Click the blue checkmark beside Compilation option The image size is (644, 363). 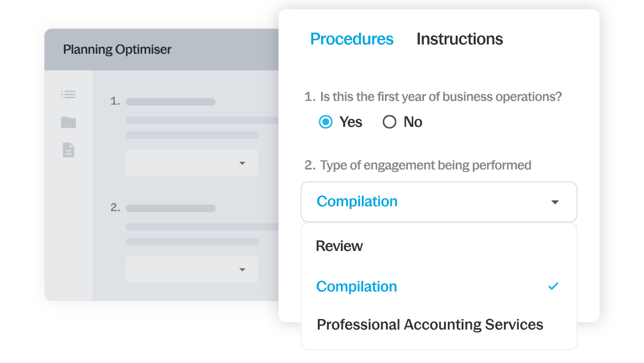tap(553, 286)
